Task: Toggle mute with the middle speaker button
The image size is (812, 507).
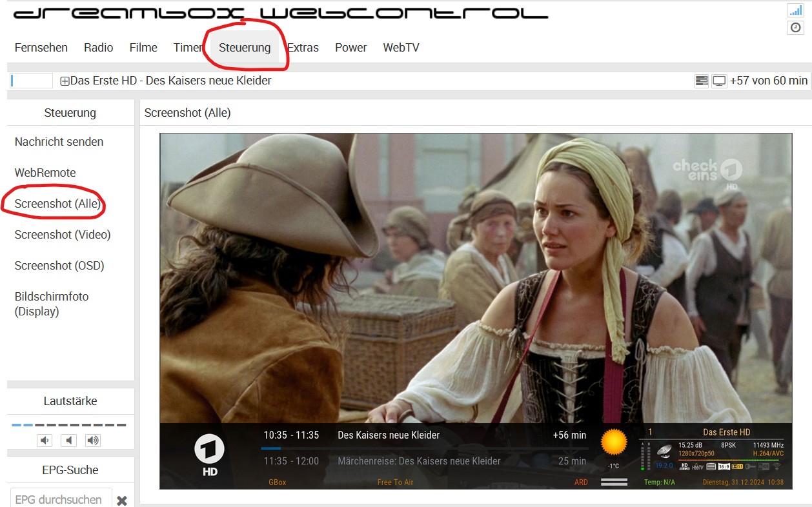Action: 69,441
